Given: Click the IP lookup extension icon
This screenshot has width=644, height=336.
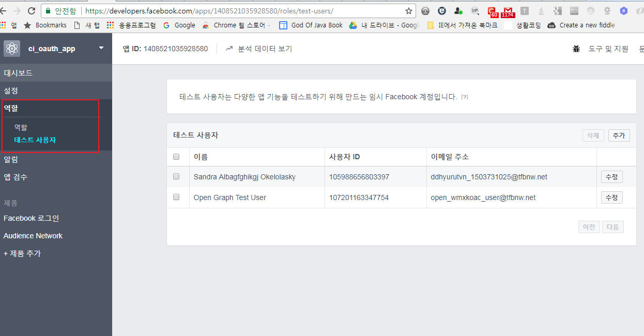Looking at the screenshot, I should tap(475, 11).
